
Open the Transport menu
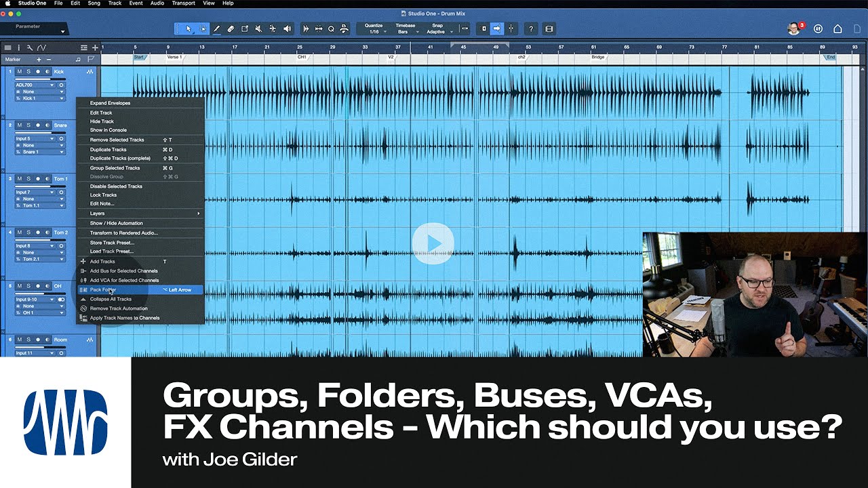pos(183,3)
